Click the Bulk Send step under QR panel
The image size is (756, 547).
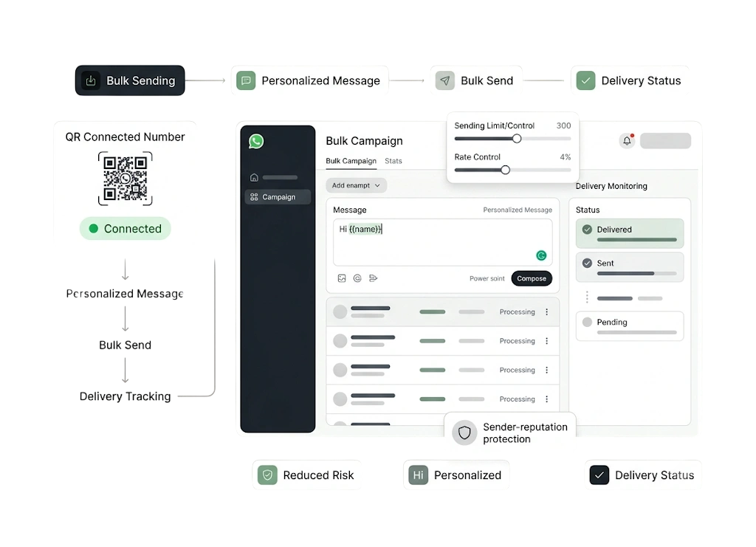pos(125,345)
